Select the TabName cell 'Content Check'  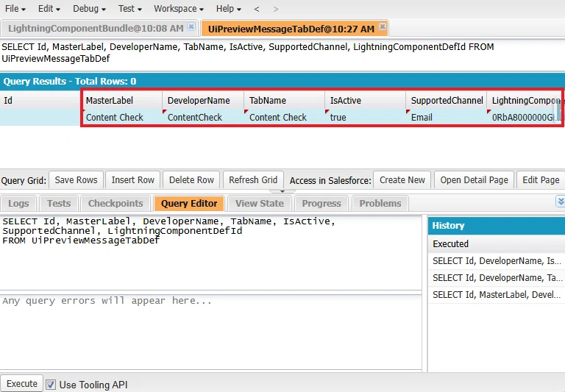click(284, 118)
